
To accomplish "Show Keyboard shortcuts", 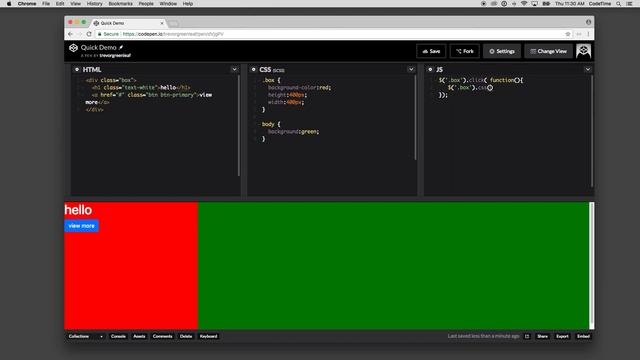I will click(x=209, y=336).
